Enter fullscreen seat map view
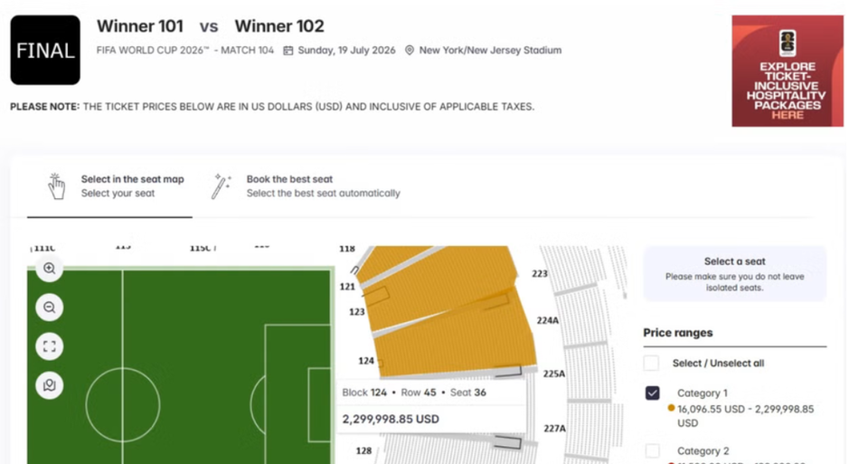The height and width of the screenshot is (464, 868). 50,346
